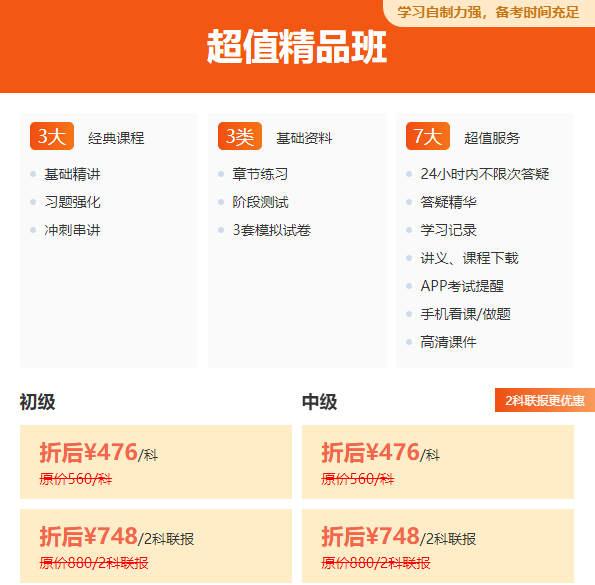Viewport: 595px width, 585px height.
Task: Choose 中级 折后¥476/科 price card
Action: 438,462
